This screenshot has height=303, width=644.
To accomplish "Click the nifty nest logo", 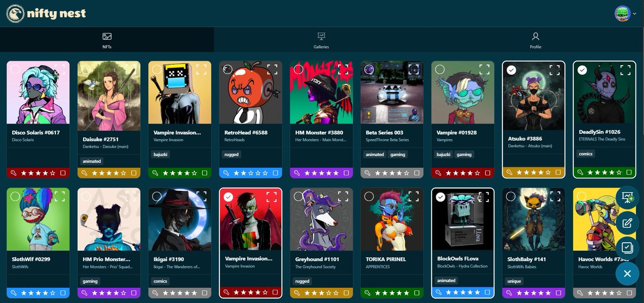I will [x=46, y=13].
